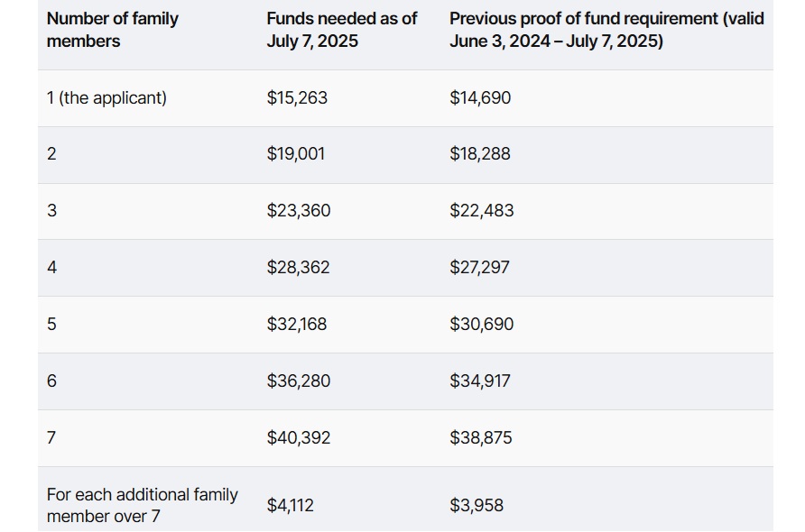The width and height of the screenshot is (805, 532).
Task: Click the "Funds needed as of July 7, 2025" header
Action: 342,30
